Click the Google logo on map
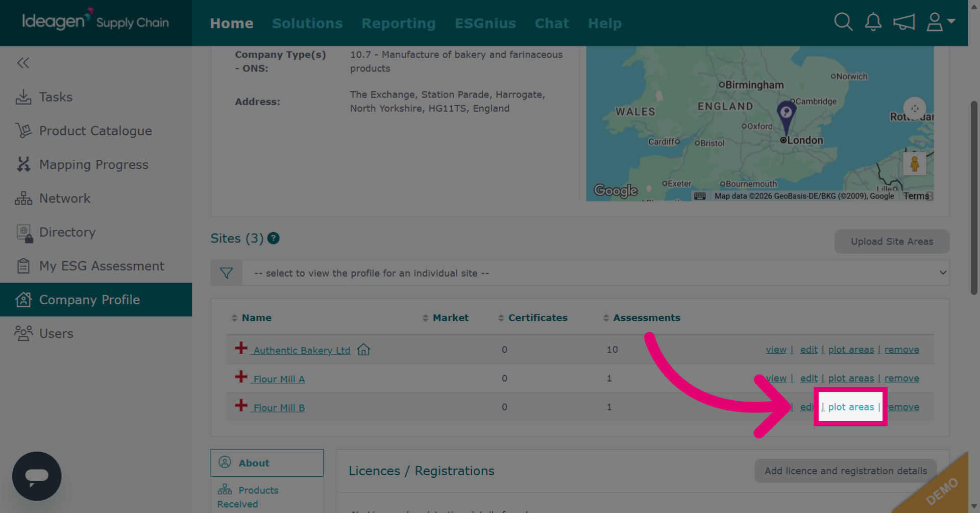This screenshot has height=513, width=980. (616, 190)
